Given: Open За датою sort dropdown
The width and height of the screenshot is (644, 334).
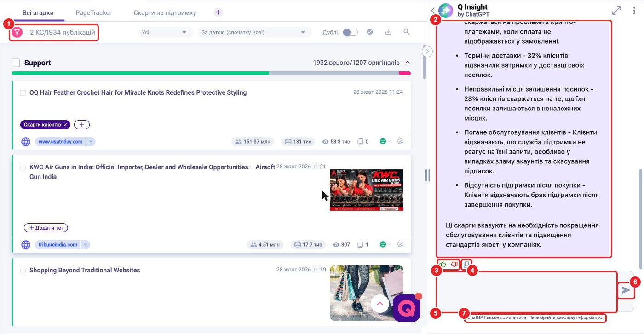Looking at the screenshot, I should point(255,32).
